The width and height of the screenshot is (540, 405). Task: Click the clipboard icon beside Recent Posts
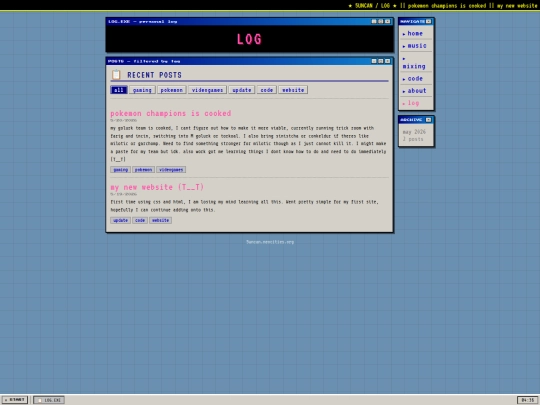click(x=116, y=75)
